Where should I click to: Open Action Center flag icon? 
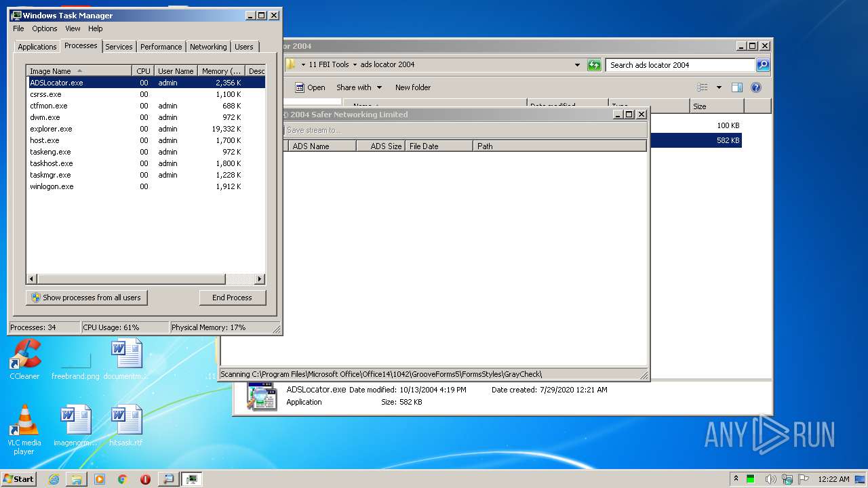[x=804, y=479]
